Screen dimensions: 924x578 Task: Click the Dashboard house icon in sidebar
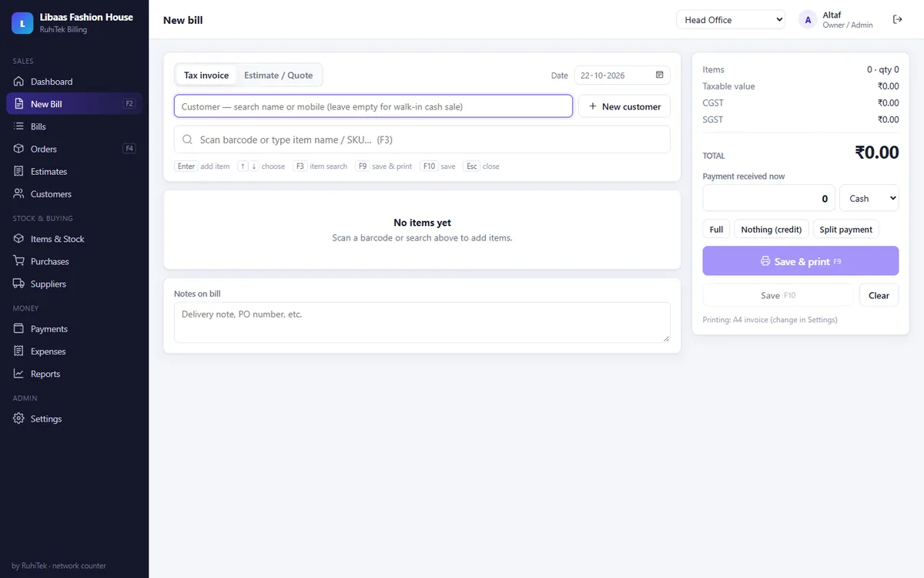[18, 82]
